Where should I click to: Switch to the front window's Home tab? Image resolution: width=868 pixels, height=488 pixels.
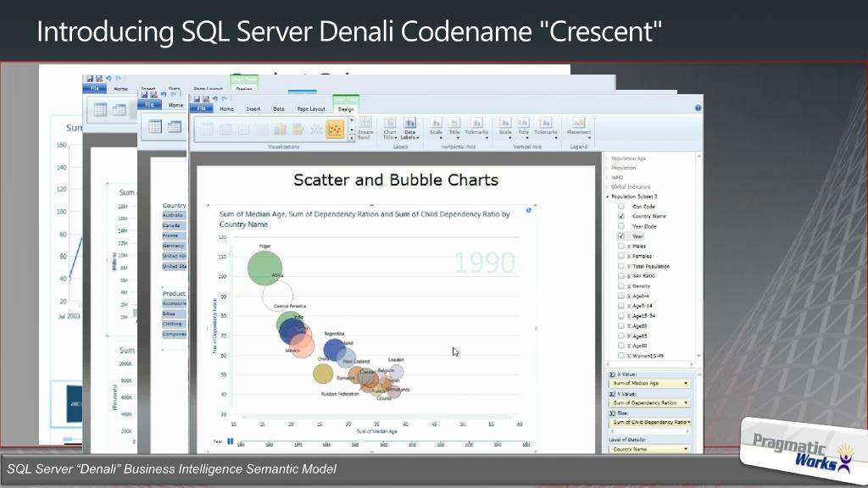pyautogui.click(x=227, y=108)
